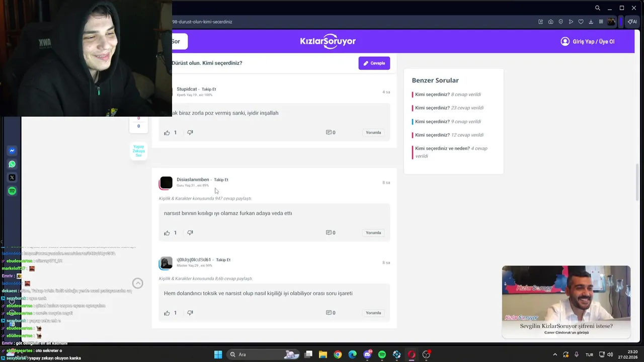This screenshot has height=362, width=644.
Task: Click the purple Cevapla button
Action: (x=374, y=63)
